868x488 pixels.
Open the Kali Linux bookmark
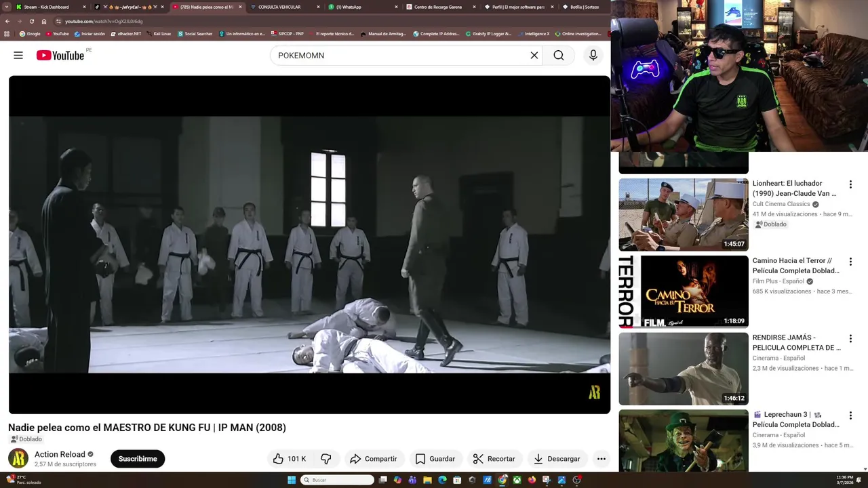(x=159, y=34)
